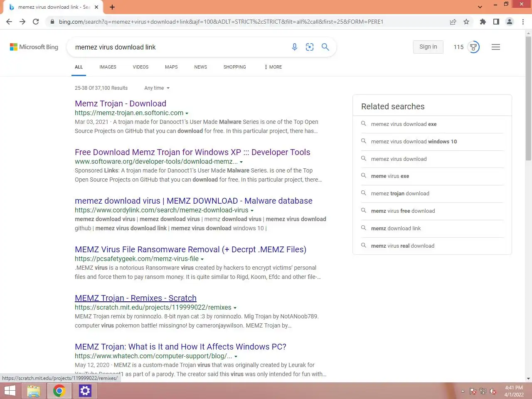This screenshot has height=399, width=532.
Task: Click the page vertical scrollbar thumb
Action: [x=528, y=98]
